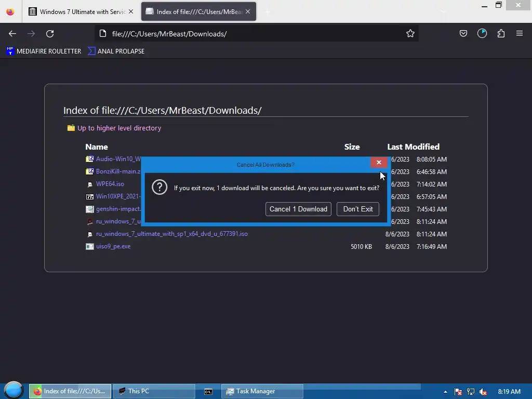Click the BonziKill zip file icon

(x=89, y=171)
